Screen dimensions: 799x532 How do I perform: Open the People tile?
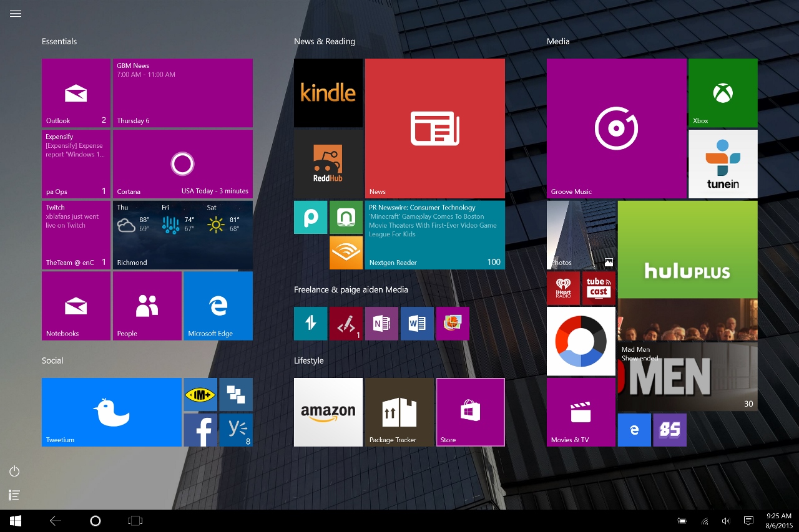pyautogui.click(x=147, y=306)
